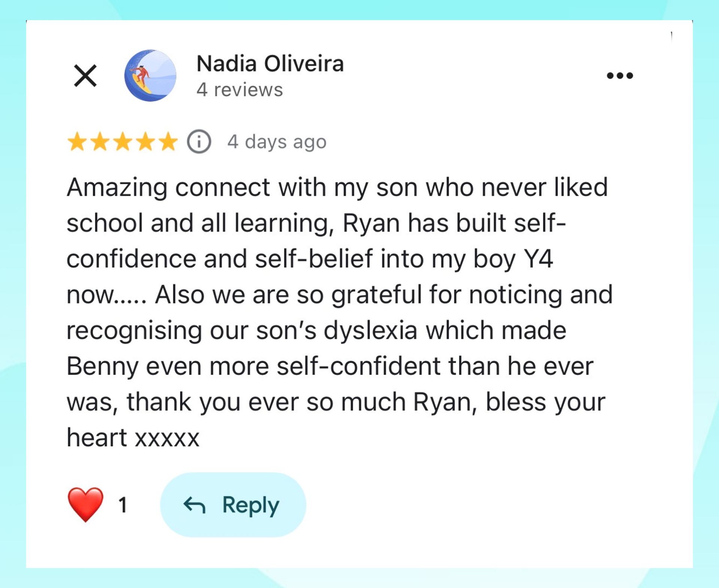Click the word "dyslexia" in the review
719x588 pixels.
tap(370, 330)
